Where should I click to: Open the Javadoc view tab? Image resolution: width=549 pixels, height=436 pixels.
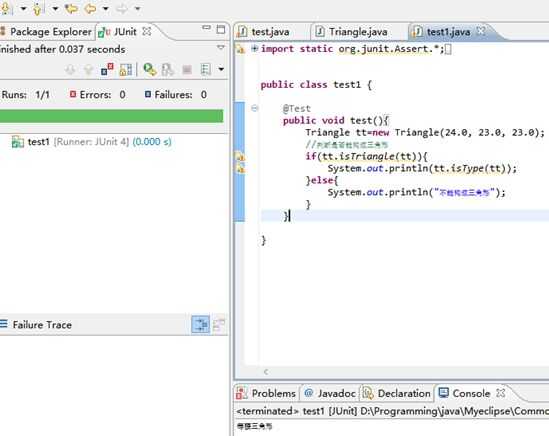(330, 393)
